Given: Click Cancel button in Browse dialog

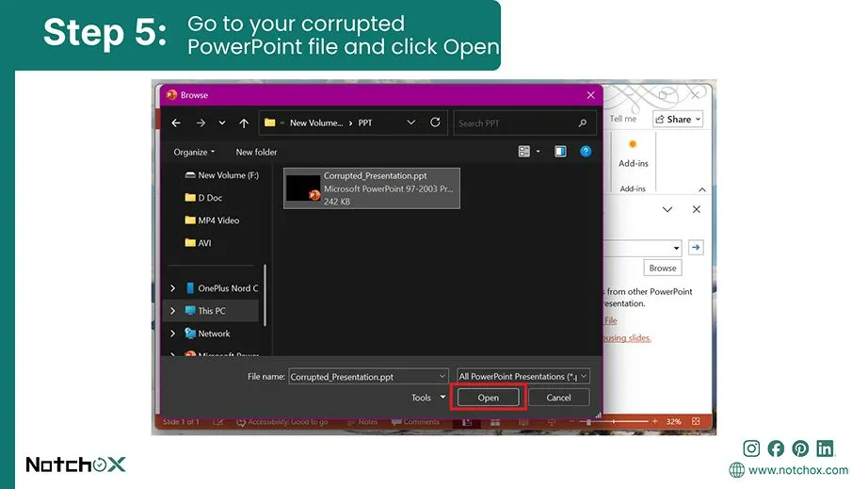Looking at the screenshot, I should click(x=558, y=398).
